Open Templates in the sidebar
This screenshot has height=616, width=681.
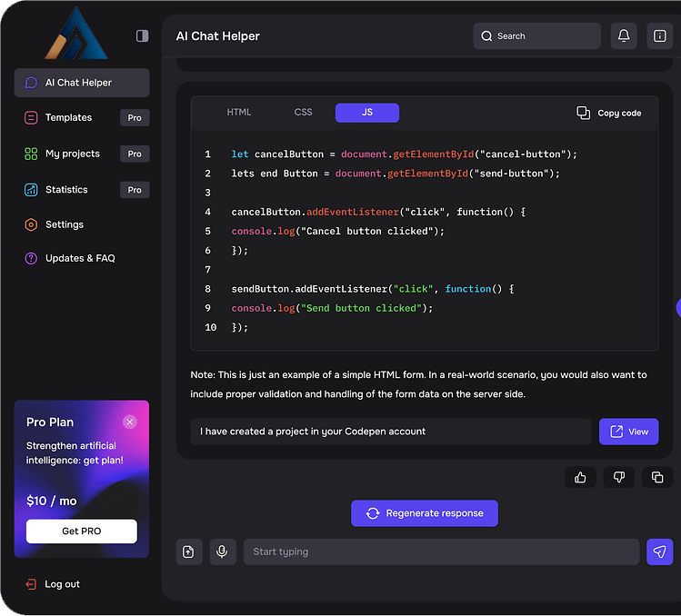(x=68, y=117)
